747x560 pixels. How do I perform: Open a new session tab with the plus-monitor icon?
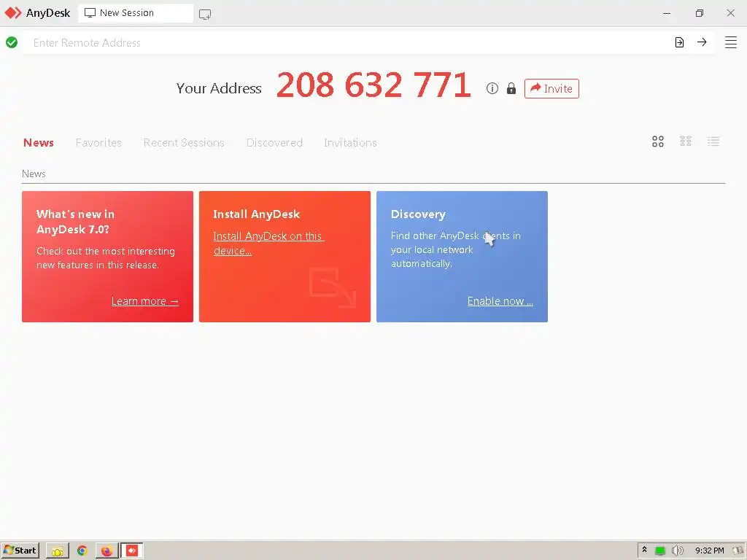click(x=205, y=15)
